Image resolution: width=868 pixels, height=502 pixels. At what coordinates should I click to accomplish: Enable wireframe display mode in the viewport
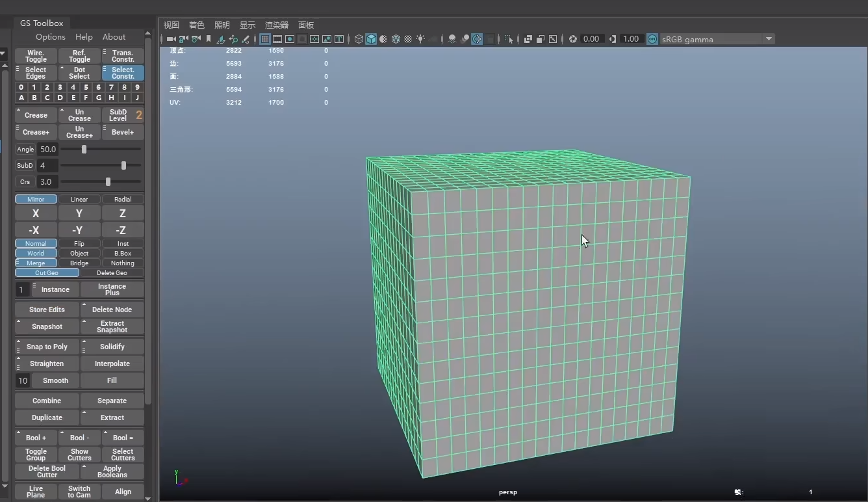pyautogui.click(x=359, y=39)
